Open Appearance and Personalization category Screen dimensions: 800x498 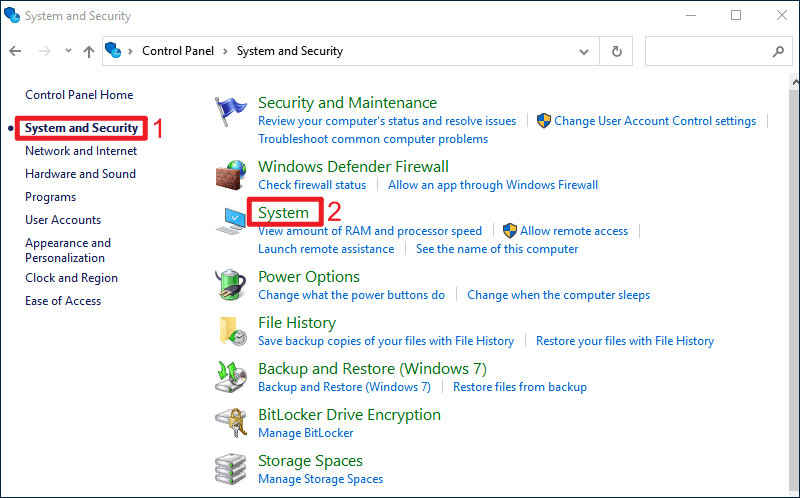click(68, 250)
